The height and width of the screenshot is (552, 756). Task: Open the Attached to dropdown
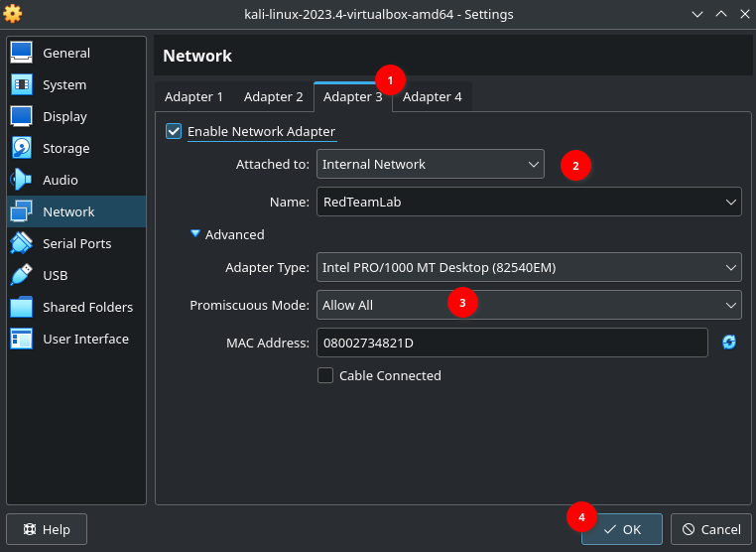[431, 164]
